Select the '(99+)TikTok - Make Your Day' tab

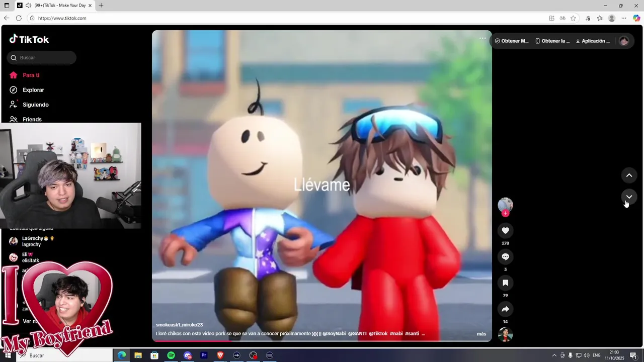(x=54, y=6)
